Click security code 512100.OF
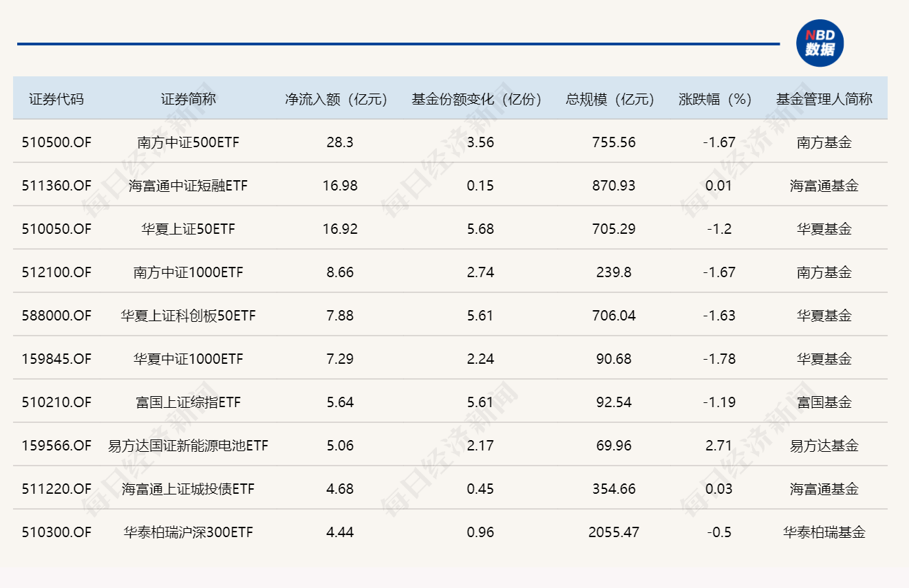The width and height of the screenshot is (909, 588). click(x=56, y=272)
